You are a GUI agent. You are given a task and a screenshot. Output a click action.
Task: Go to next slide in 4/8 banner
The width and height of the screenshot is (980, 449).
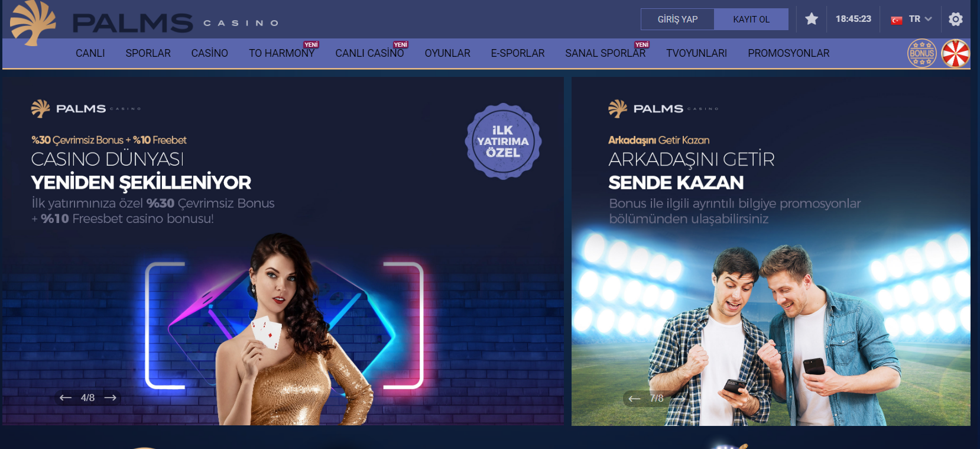coord(110,398)
